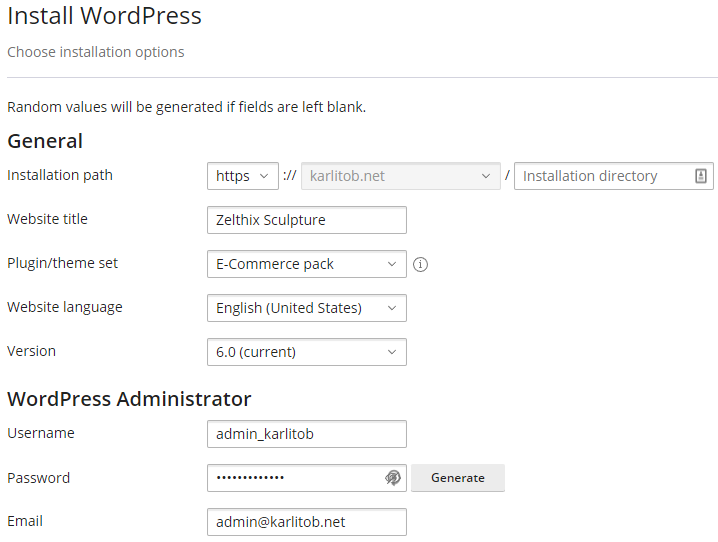Open the English (United States) language dropdown
Screen dimensions: 718x542
(307, 308)
